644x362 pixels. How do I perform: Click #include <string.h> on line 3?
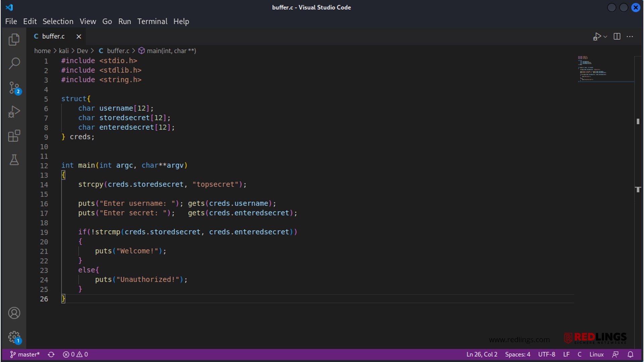pos(101,80)
